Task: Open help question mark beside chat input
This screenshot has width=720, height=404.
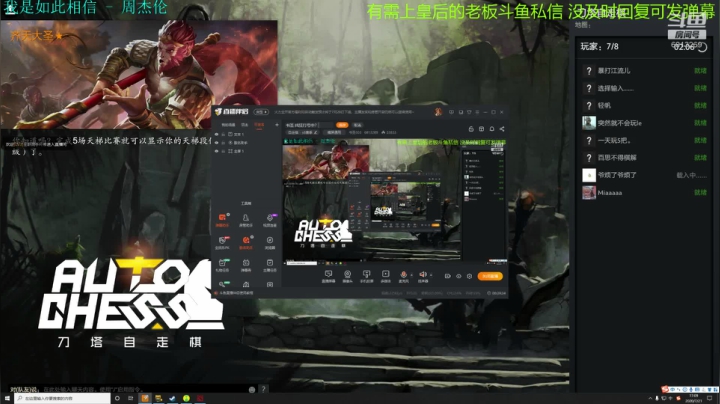Action: [x=264, y=389]
